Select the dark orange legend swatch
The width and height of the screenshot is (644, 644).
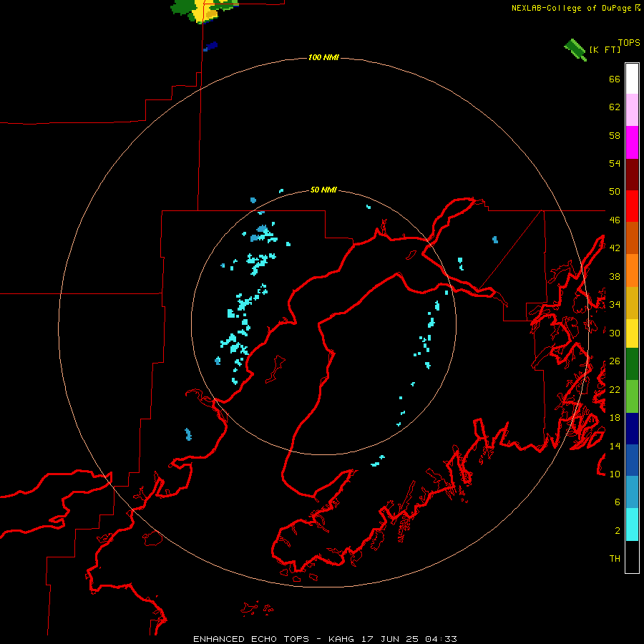[x=632, y=238]
